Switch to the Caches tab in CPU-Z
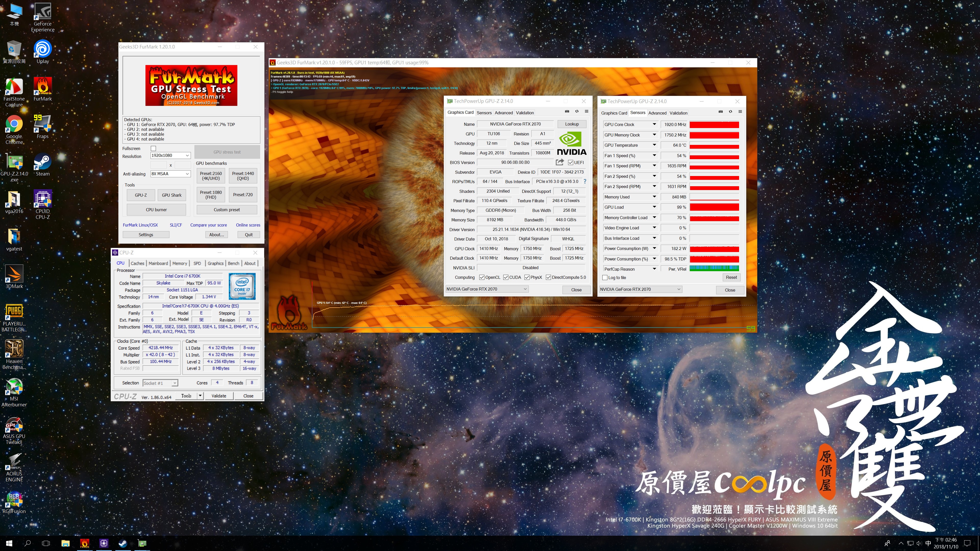Viewport: 980px width, 551px height. coord(137,264)
